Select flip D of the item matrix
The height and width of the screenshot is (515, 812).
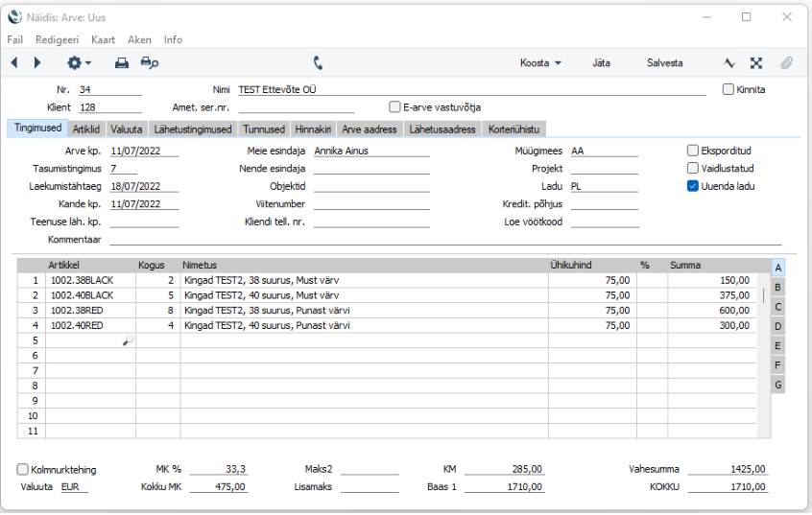point(777,327)
